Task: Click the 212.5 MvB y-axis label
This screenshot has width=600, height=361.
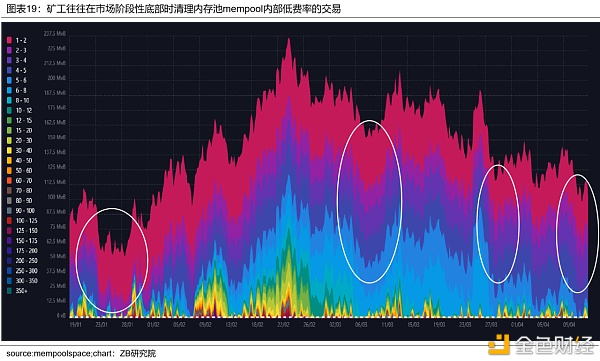Action: pos(55,63)
